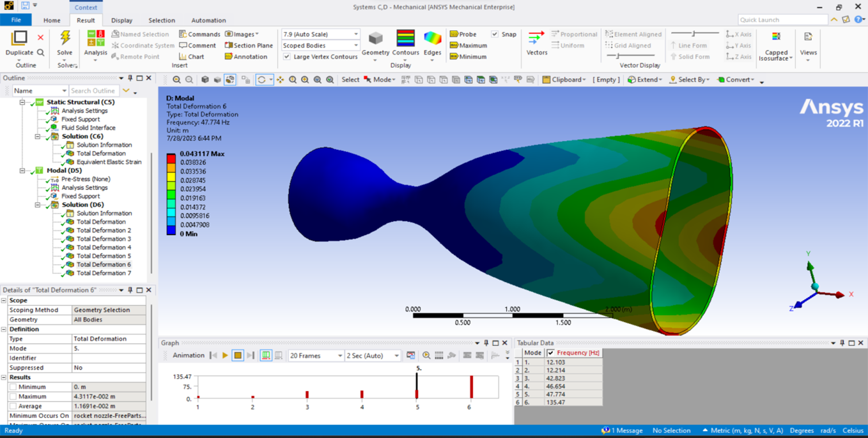Switch to the Automation tab
Viewport: 868px width, 438px height.
click(x=208, y=20)
